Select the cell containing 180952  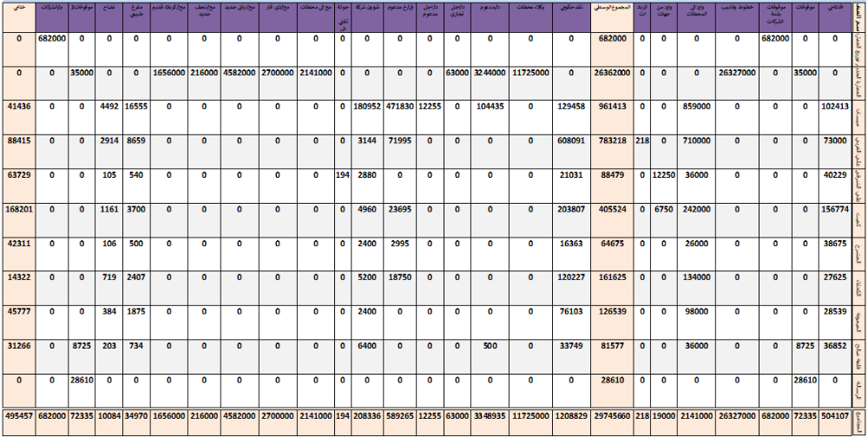pos(367,117)
